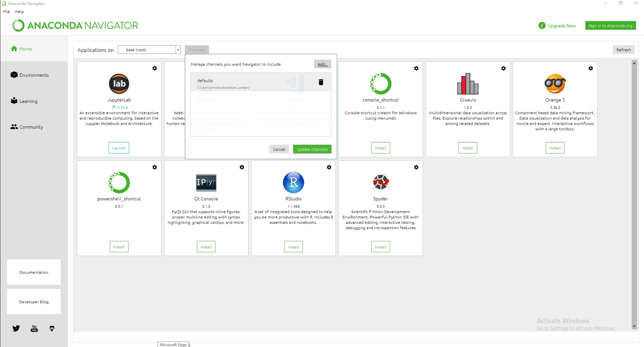Delete the defaults channel with trash icon
Image resolution: width=644 pixels, height=347 pixels.
click(x=321, y=82)
